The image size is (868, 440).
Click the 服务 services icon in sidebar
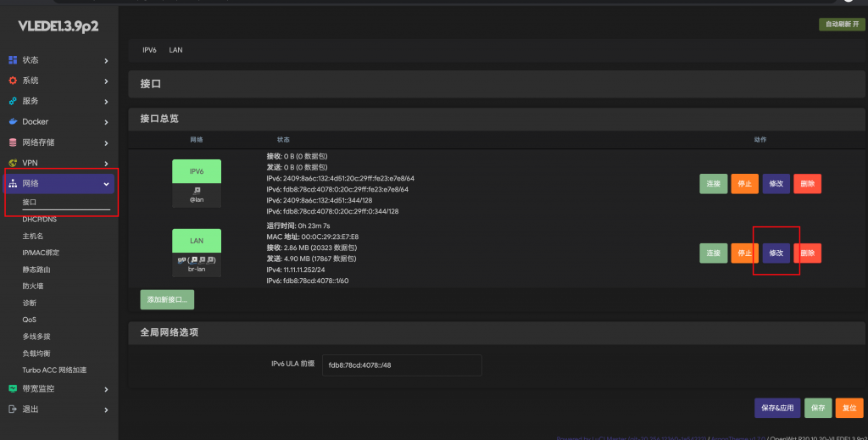point(13,101)
